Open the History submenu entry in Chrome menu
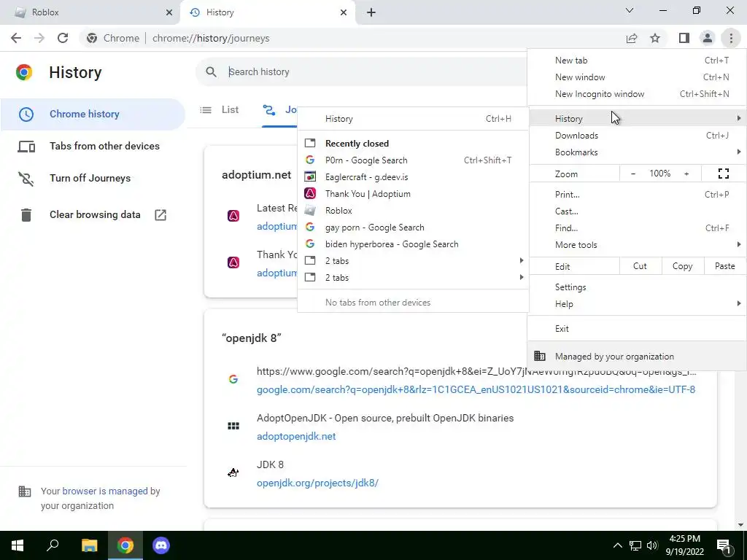 pos(637,119)
